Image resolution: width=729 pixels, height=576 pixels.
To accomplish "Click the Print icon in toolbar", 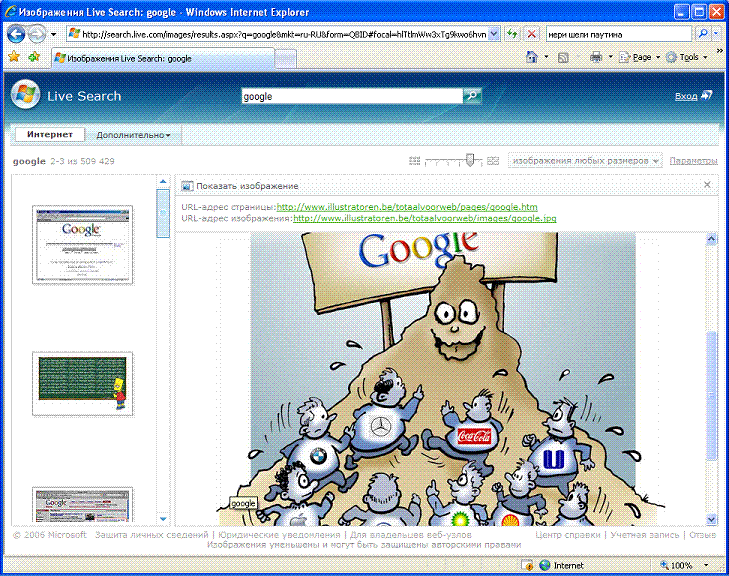I will (595, 58).
